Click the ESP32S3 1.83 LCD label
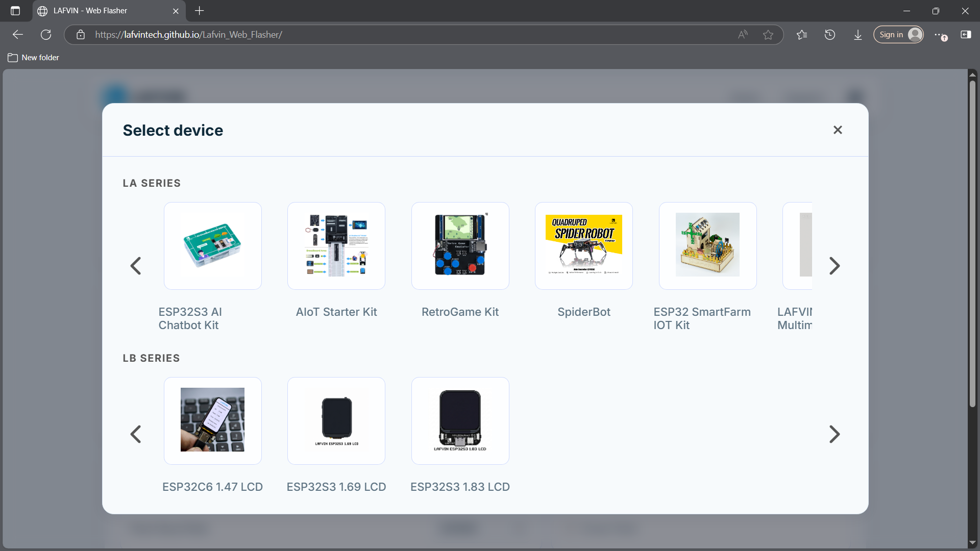 tap(460, 487)
